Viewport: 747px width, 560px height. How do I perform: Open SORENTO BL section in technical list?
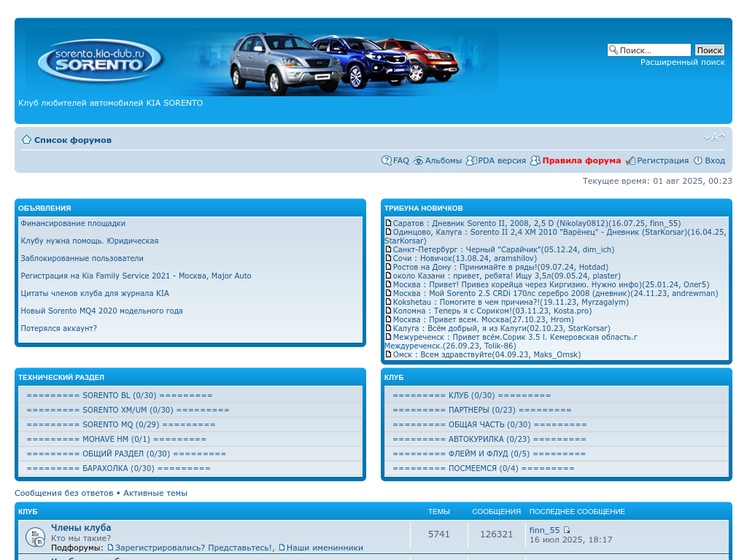tap(119, 395)
